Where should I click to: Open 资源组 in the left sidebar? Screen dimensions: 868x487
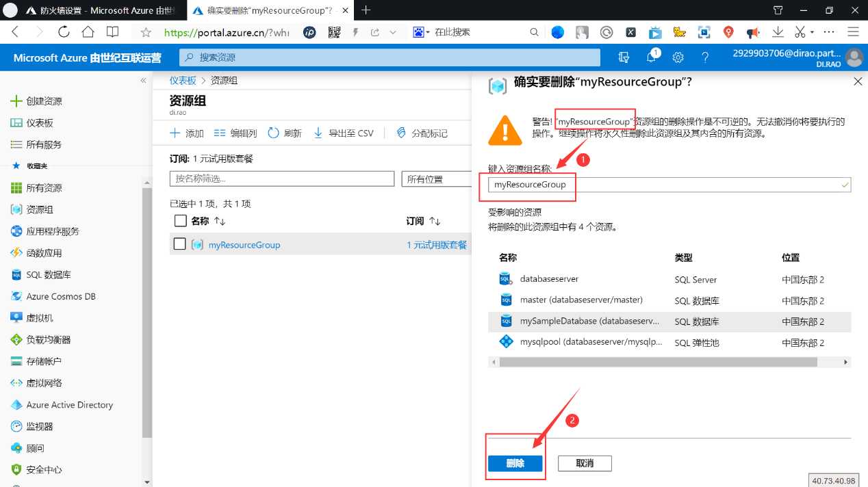40,210
